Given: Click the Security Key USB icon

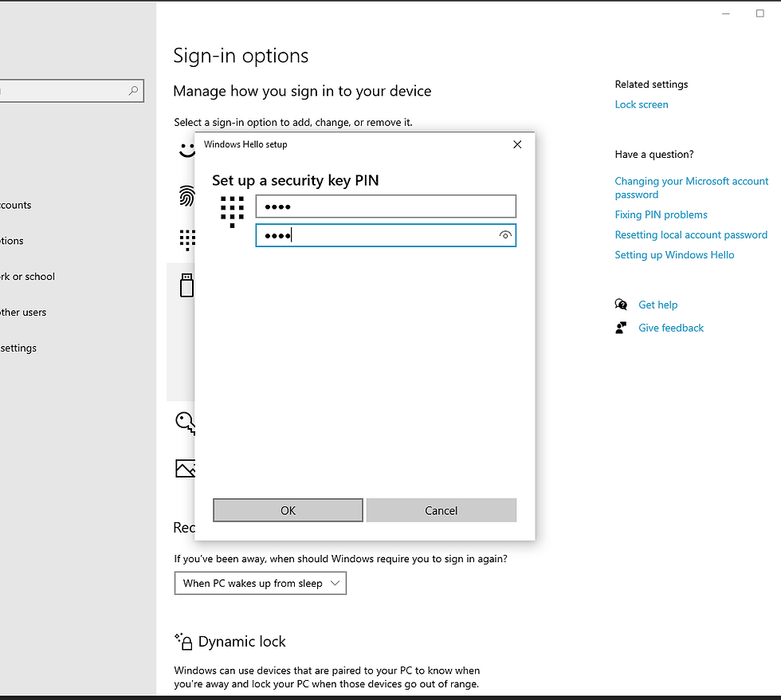Looking at the screenshot, I should 186,285.
